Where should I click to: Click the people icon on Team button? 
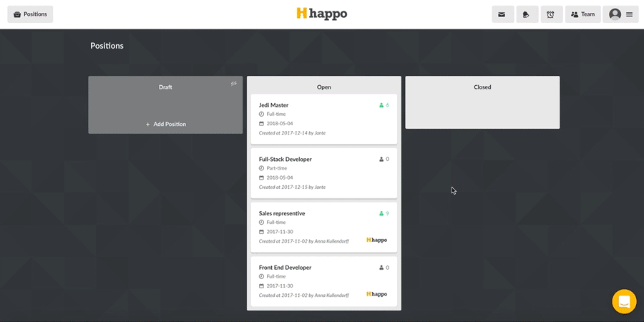coord(575,14)
